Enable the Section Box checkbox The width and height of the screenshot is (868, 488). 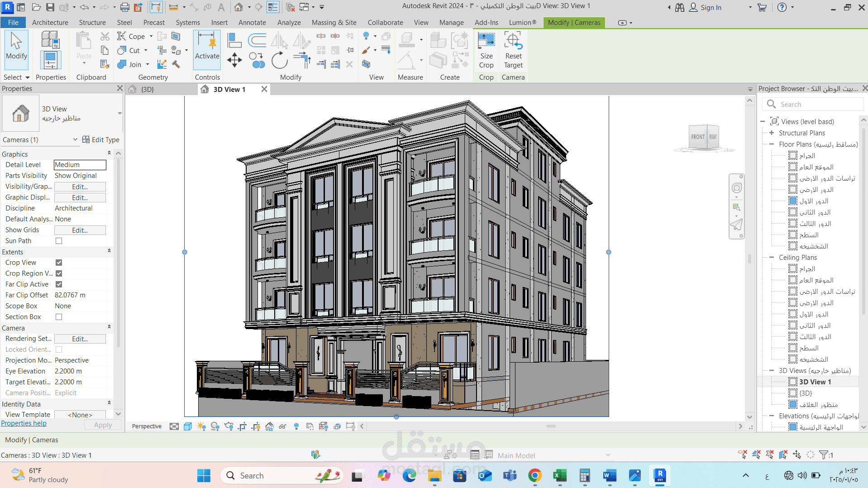pos(59,317)
